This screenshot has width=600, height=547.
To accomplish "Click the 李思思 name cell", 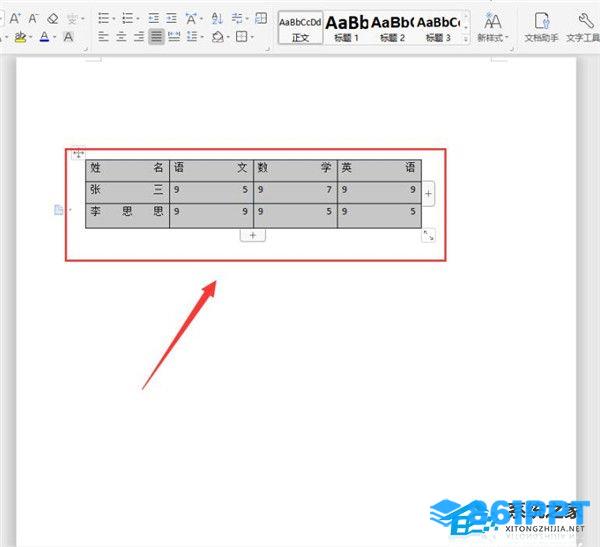I will [x=127, y=216].
